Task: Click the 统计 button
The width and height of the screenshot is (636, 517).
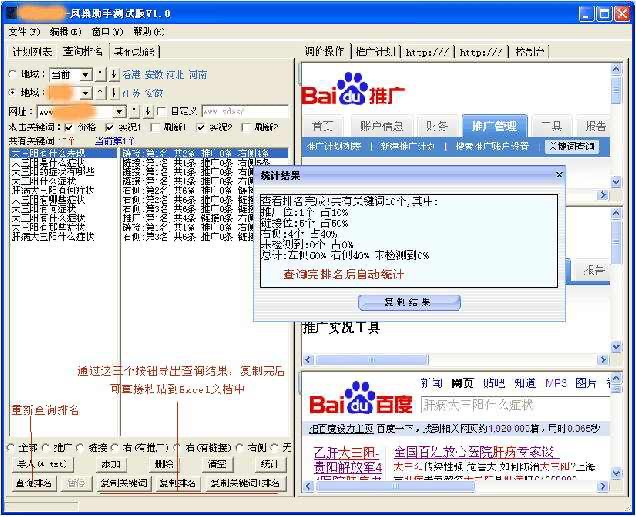Action: coord(270,464)
